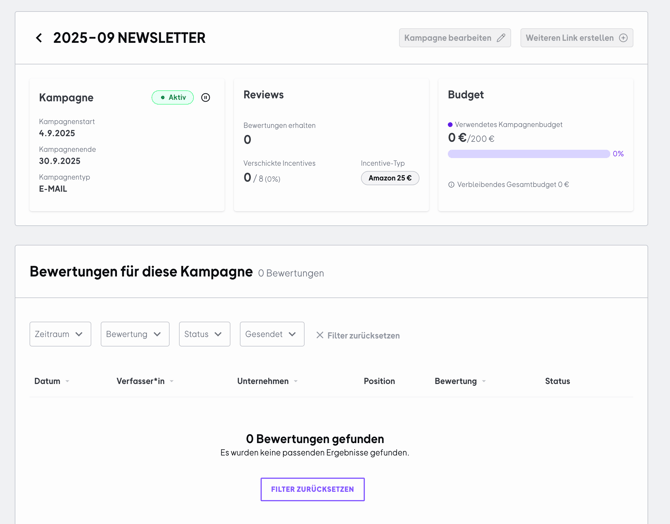Click the sort arrow next to Verfasser*in
Screen dimensions: 670x524
(172, 381)
